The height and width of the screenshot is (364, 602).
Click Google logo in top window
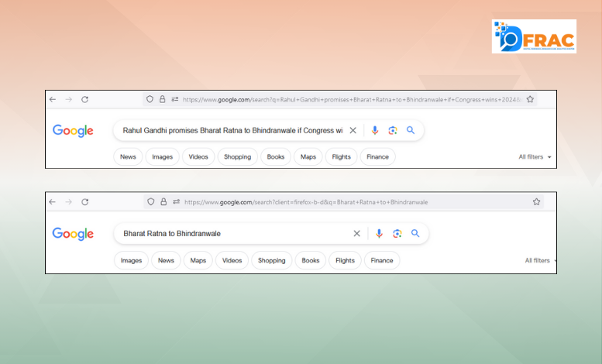[73, 131]
